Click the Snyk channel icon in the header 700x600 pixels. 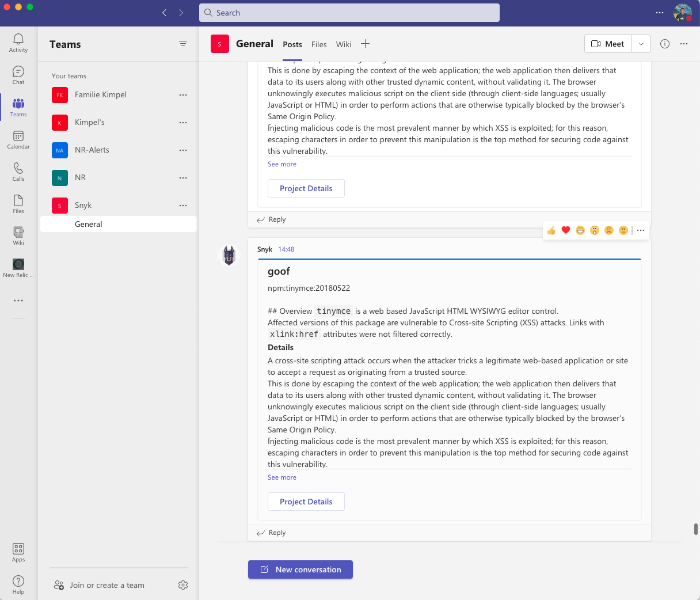tap(220, 44)
